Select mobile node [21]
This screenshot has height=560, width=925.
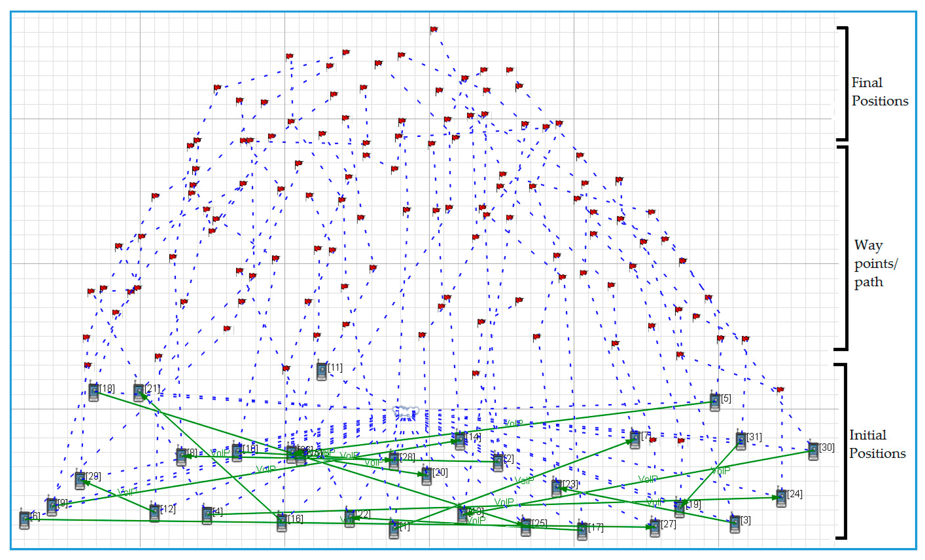pos(139,392)
